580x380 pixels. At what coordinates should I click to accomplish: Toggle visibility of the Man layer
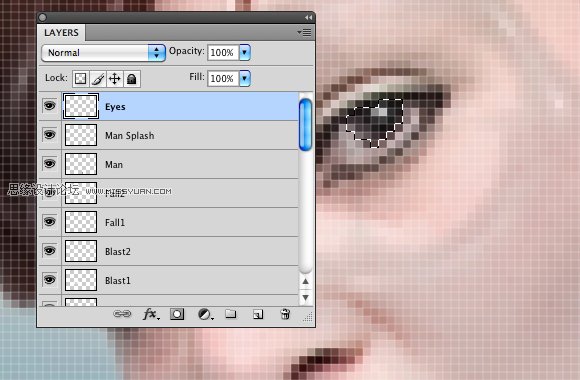click(x=50, y=164)
